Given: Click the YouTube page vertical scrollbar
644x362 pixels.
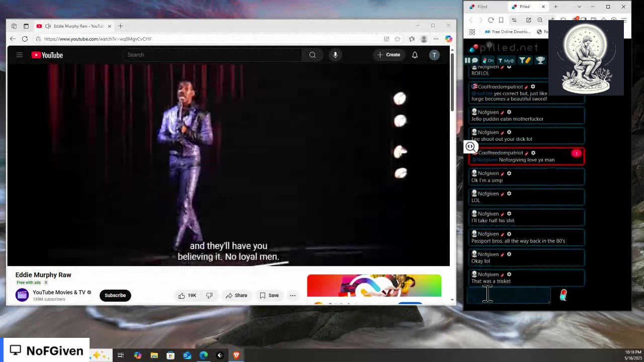Looking at the screenshot, I should coord(452,83).
